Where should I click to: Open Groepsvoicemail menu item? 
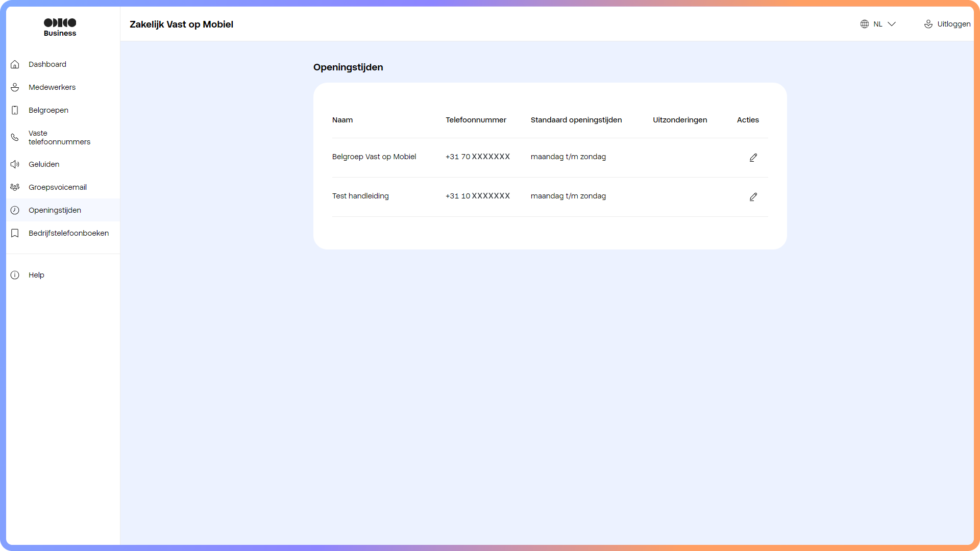(x=57, y=187)
